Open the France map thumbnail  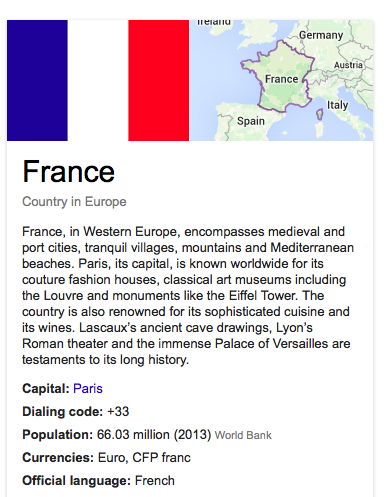[x=282, y=80]
